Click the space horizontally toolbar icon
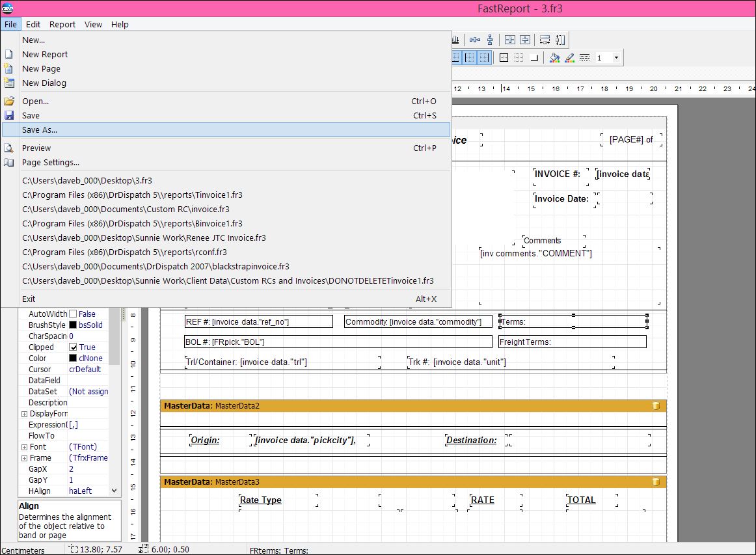Viewport: 756px width, 555px height. (x=475, y=40)
